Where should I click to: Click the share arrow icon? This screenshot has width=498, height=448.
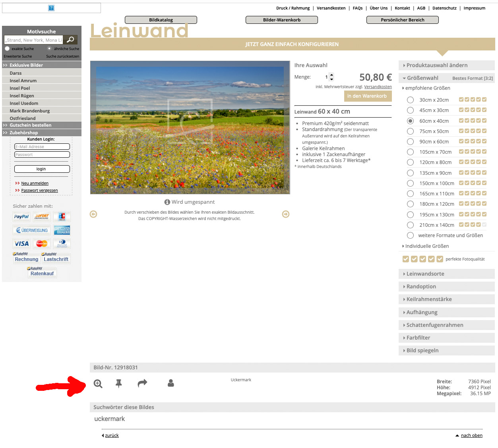click(x=142, y=383)
